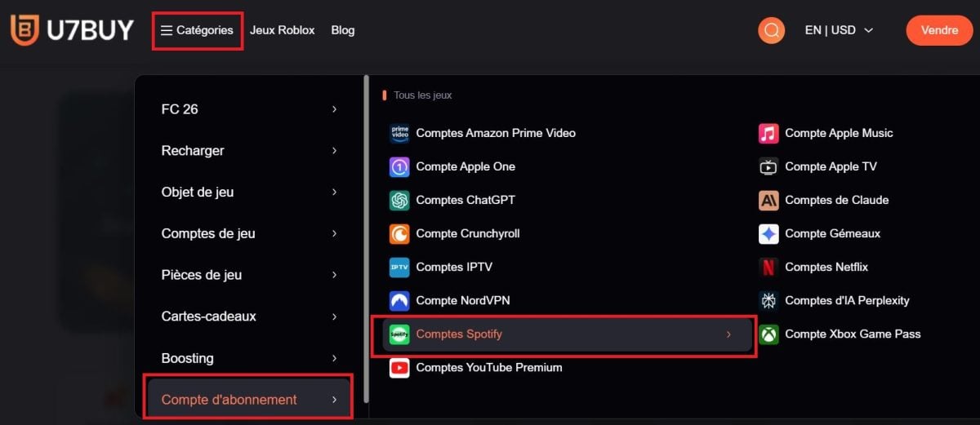The height and width of the screenshot is (425, 980).
Task: Click the ChatGPT logo icon
Action: click(399, 200)
